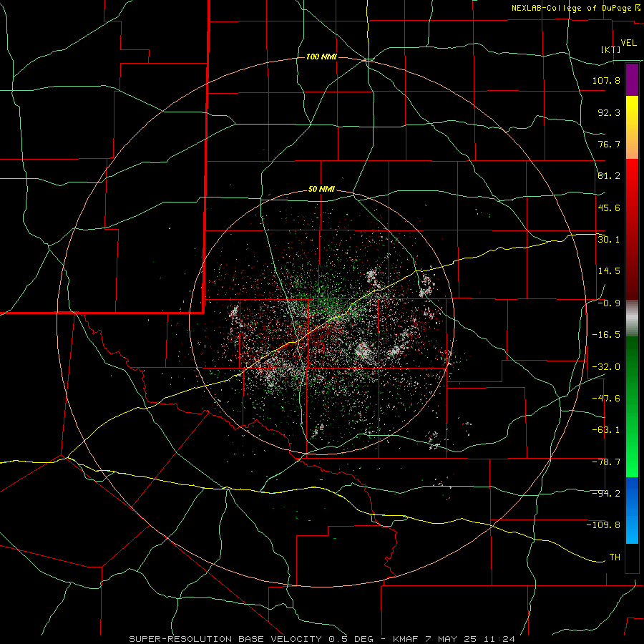Screen dimensions: 644x644
Task: Click the NEXLAB-College of DuPage credit text
Action: [x=571, y=8]
